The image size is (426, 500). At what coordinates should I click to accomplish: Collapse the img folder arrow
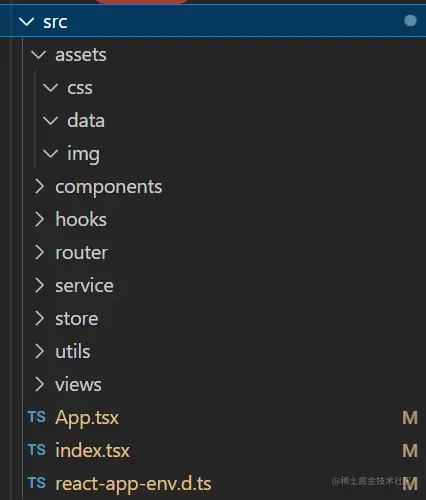51,154
